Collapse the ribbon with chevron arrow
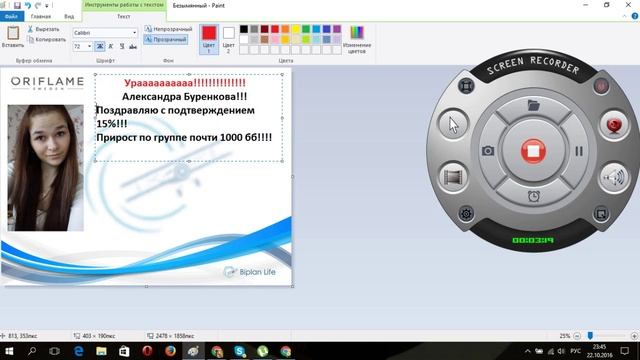 pos(624,16)
